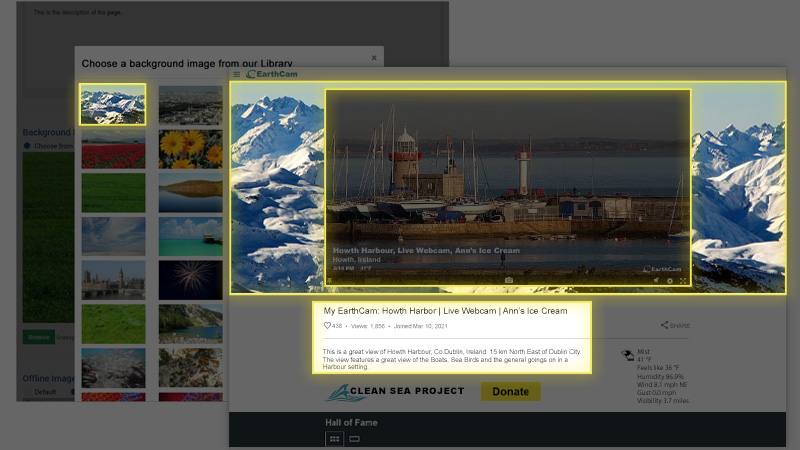Click the SHARE link
The height and width of the screenshot is (450, 800).
point(675,325)
